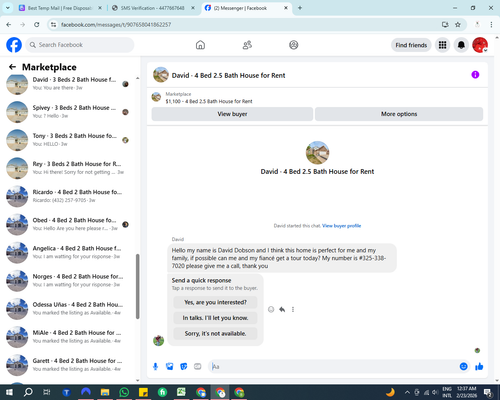Open the Obed conversation

pos(68,224)
